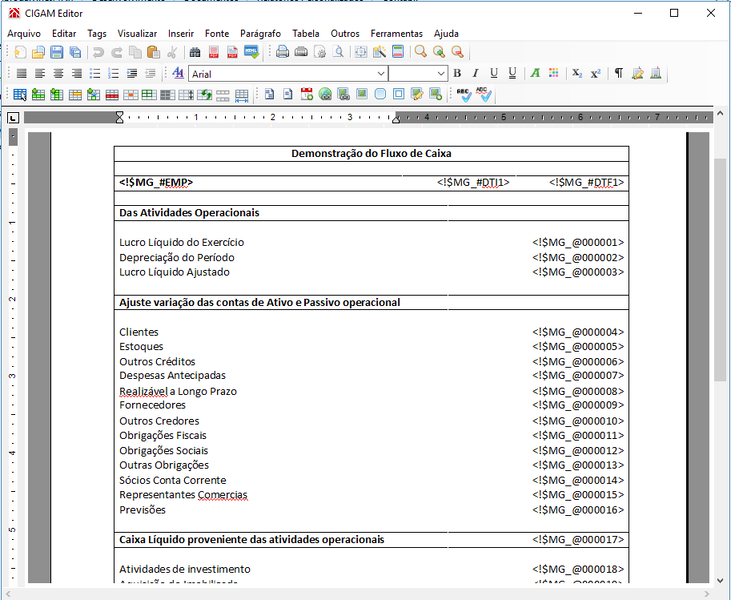Image resolution: width=731 pixels, height=600 pixels.
Task: Click the zoom magnifier icon
Action: 421,52
